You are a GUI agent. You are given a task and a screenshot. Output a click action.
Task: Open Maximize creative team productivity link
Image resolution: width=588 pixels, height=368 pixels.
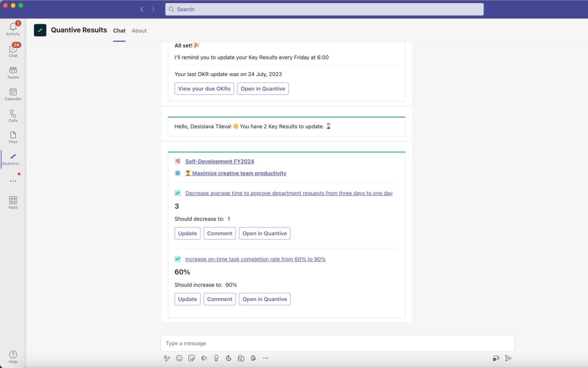coord(236,173)
